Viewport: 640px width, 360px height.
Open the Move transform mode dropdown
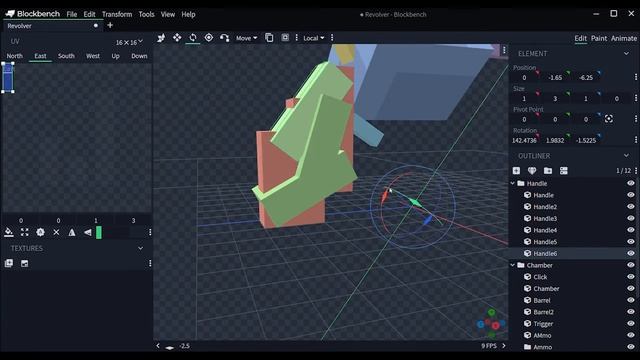pos(246,38)
